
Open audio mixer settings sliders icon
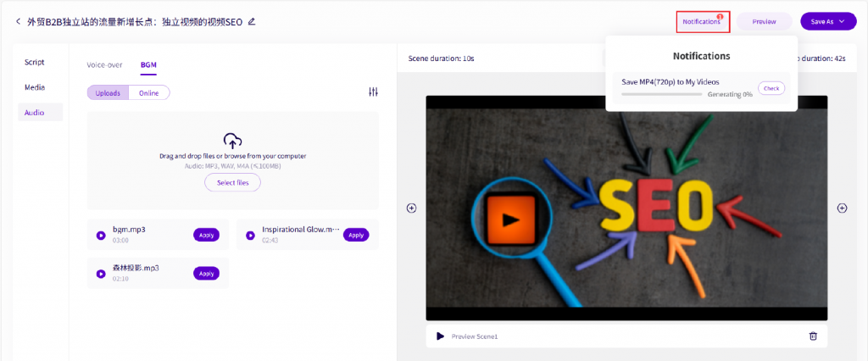(x=373, y=92)
